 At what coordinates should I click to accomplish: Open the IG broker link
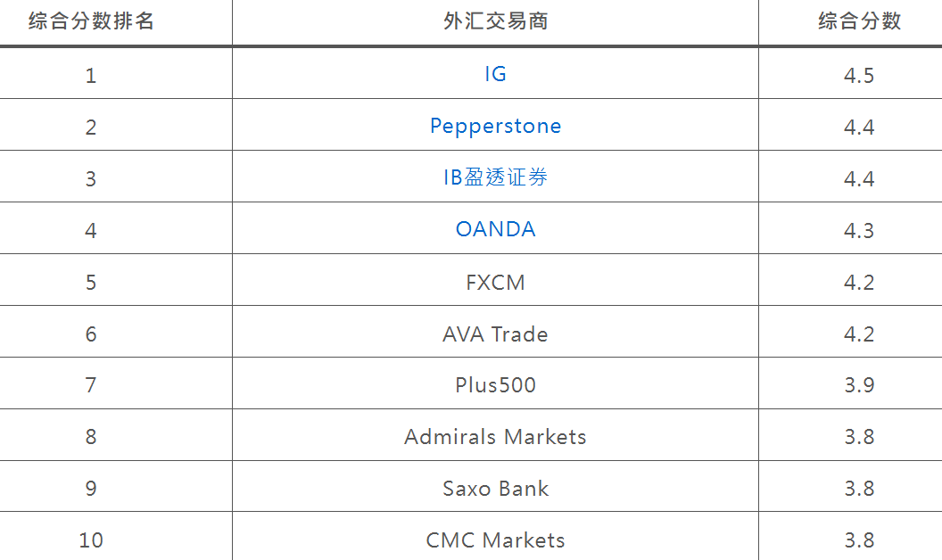click(495, 74)
